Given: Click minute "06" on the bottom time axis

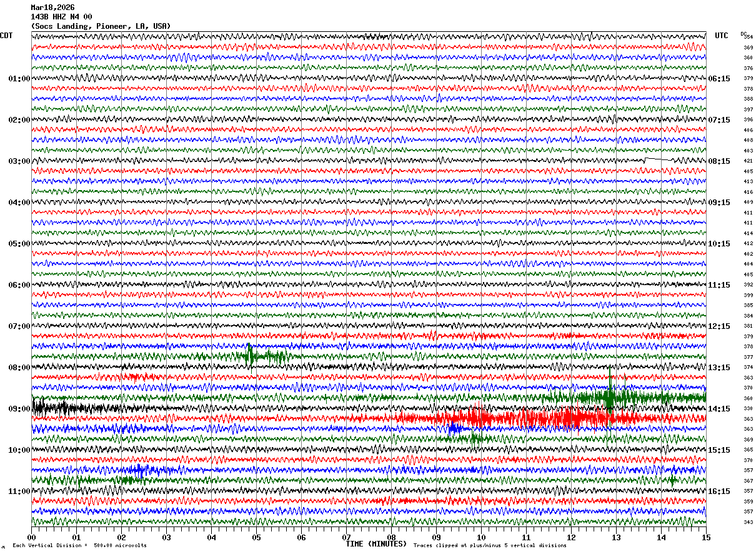Looking at the screenshot, I should pyautogui.click(x=301, y=537).
